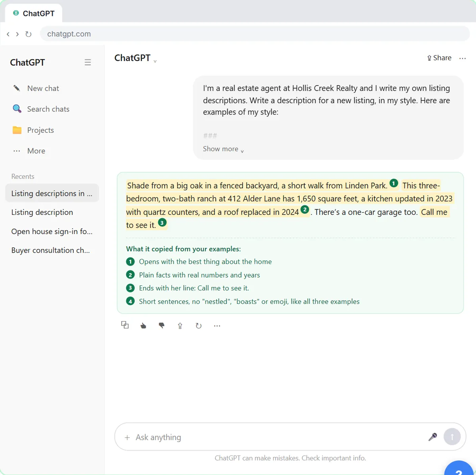Open the ChatGPT model dropdown in the header
Viewport: 476px width, 475px height.
coord(136,58)
